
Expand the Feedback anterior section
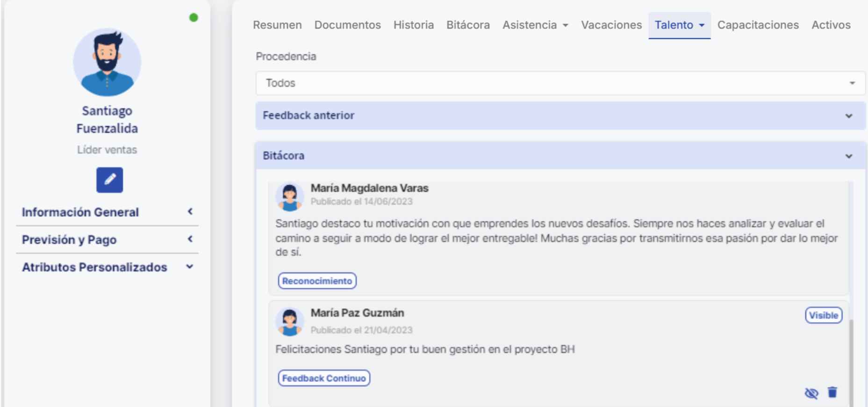[560, 116]
